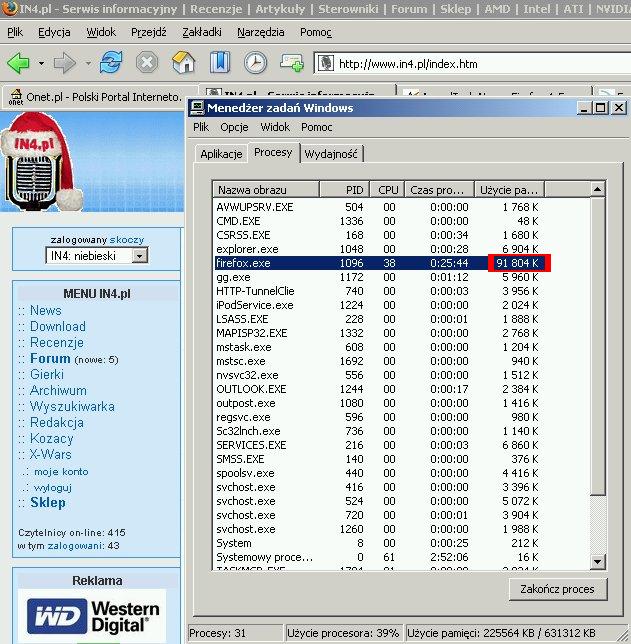Click the skoczy user link
The width and height of the screenshot is (631, 644).
click(x=127, y=239)
